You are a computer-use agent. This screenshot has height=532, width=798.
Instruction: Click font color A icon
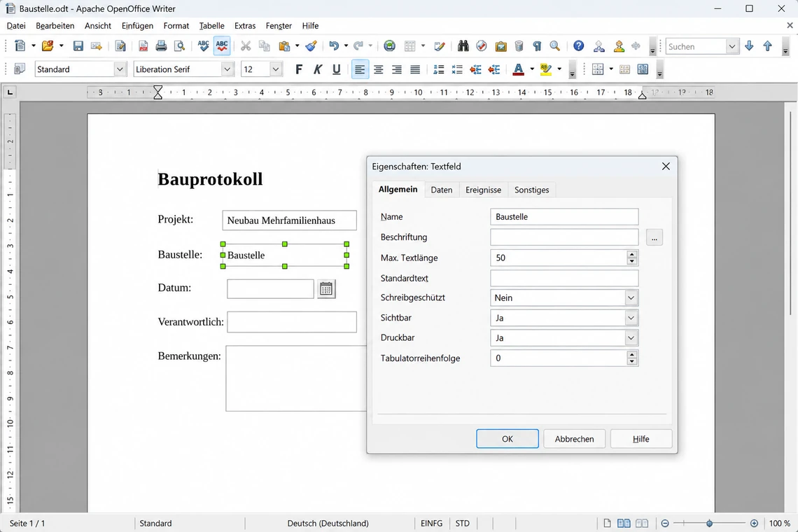[519, 69]
